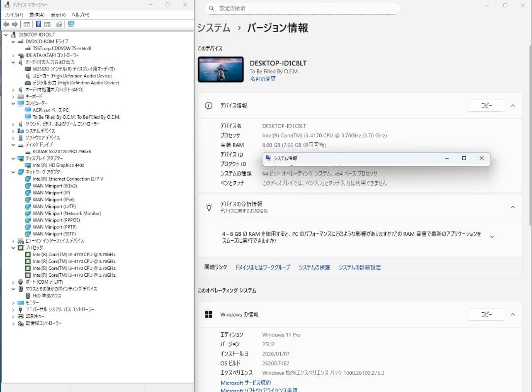Click the DESKTOP-ID1C8LT device illustration
532x392 pixels.
click(220, 69)
